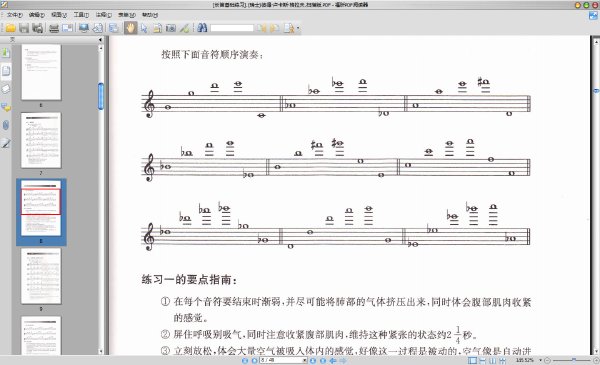Switch to continuous page view

[483, 360]
